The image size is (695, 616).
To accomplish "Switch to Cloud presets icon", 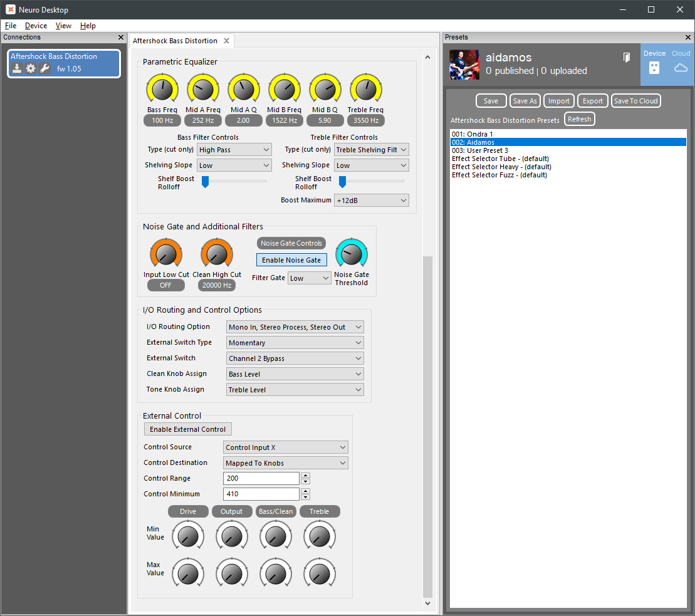I will [x=681, y=68].
